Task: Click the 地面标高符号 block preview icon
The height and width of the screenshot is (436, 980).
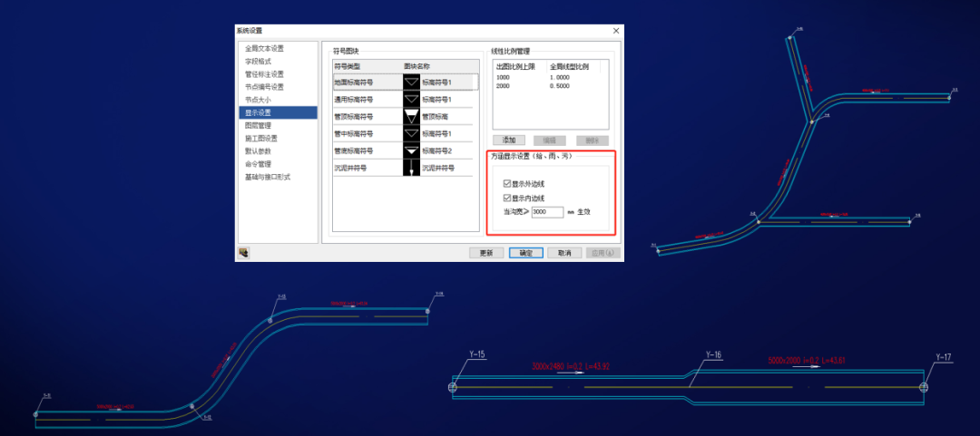Action: (x=412, y=82)
